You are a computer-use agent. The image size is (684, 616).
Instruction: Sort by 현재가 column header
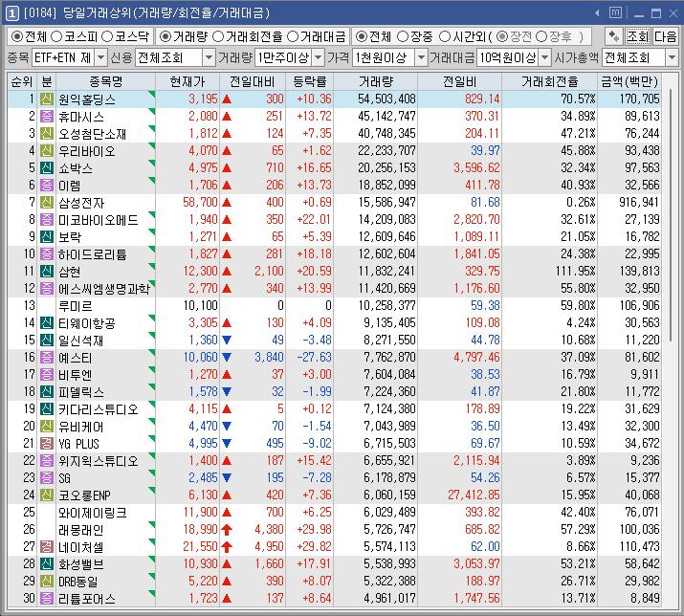click(188, 81)
